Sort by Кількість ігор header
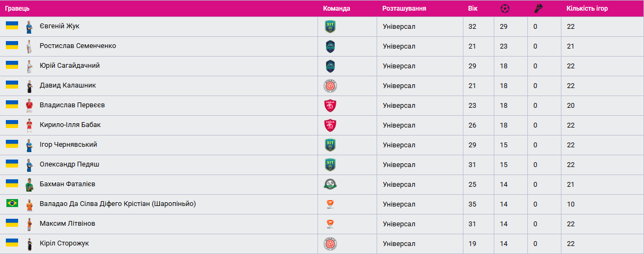Viewport: 644px width, 254px height. [x=587, y=9]
